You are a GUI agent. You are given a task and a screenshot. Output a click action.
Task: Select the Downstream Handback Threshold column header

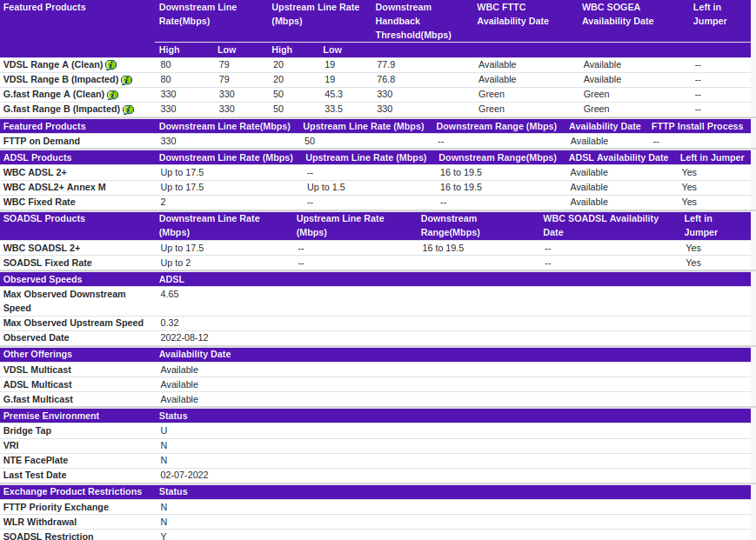point(413,21)
